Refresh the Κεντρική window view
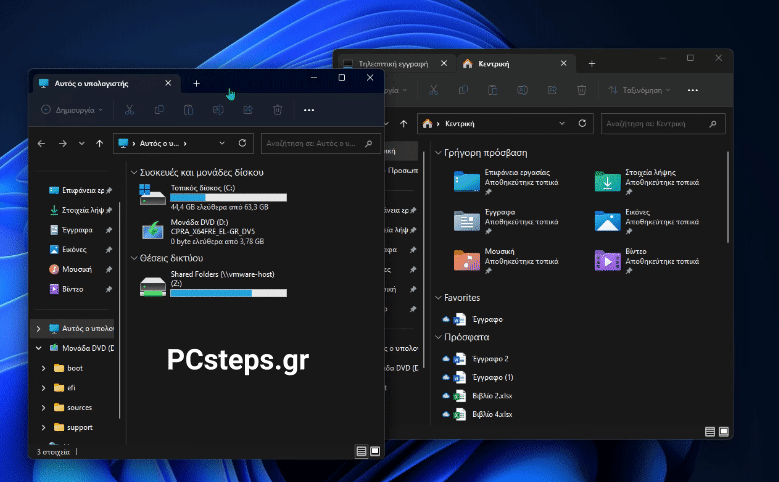The height and width of the screenshot is (482, 779). pyautogui.click(x=582, y=123)
